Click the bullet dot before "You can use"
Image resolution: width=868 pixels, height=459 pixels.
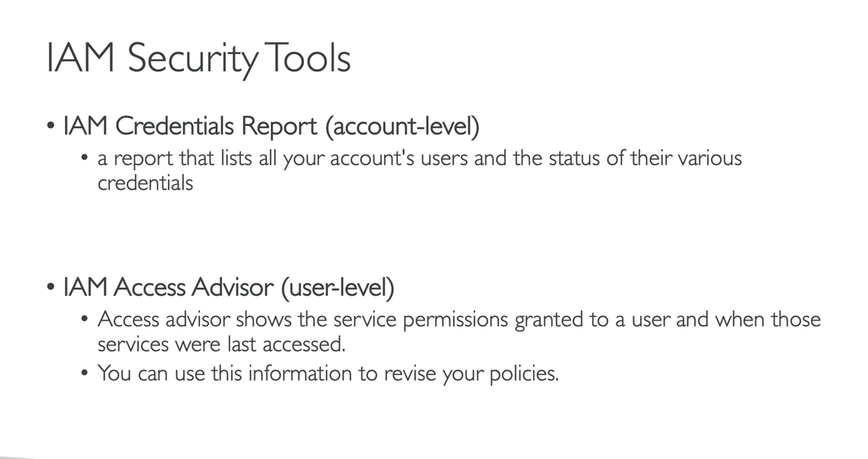pos(85,372)
